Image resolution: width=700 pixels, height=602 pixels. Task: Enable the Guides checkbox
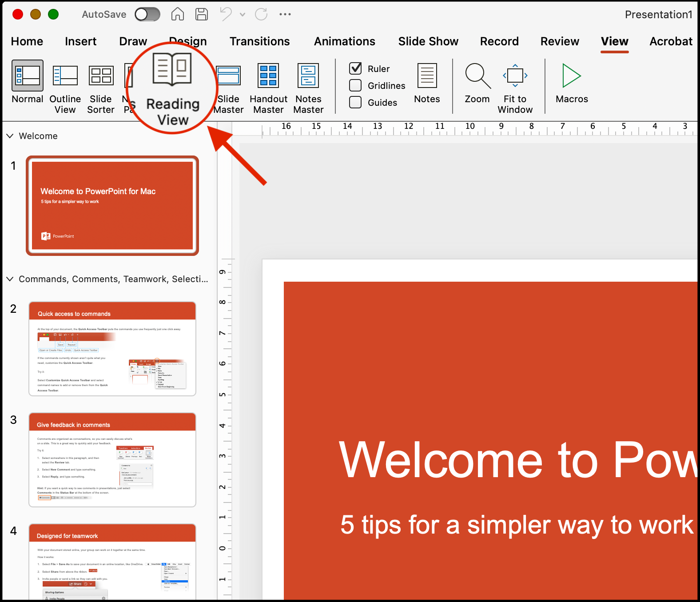355,102
